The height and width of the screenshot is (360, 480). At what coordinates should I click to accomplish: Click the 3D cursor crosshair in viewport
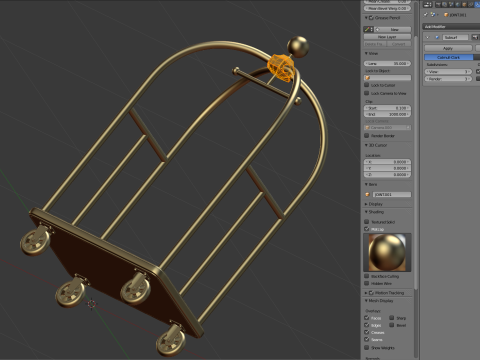point(92,304)
